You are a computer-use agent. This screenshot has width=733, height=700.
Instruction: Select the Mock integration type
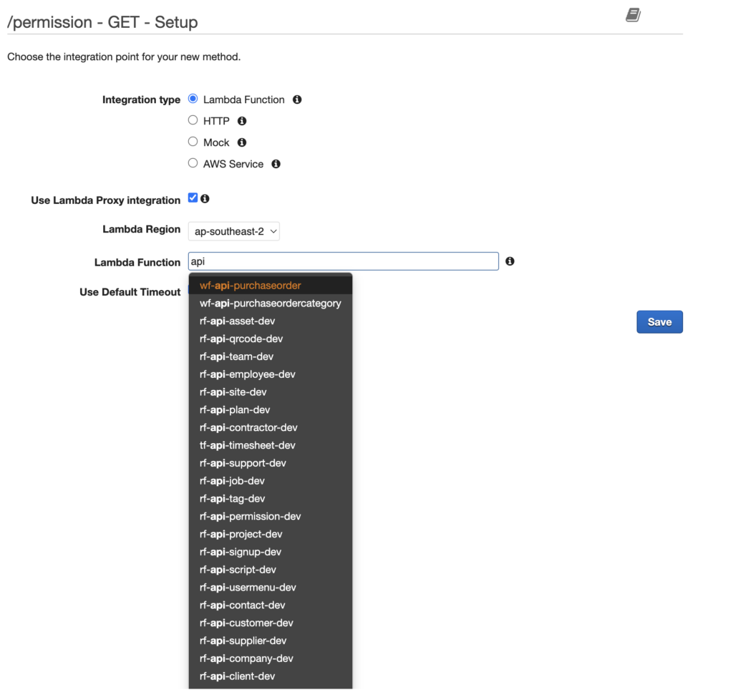tap(193, 142)
